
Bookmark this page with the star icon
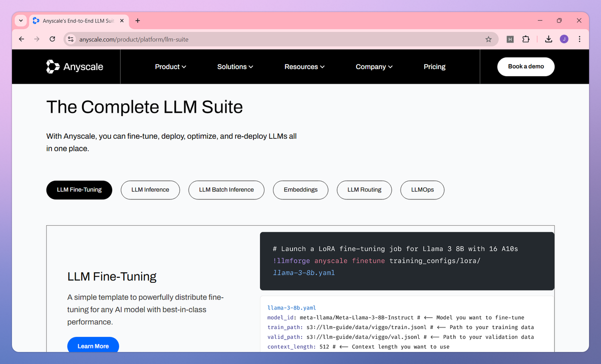pos(488,39)
